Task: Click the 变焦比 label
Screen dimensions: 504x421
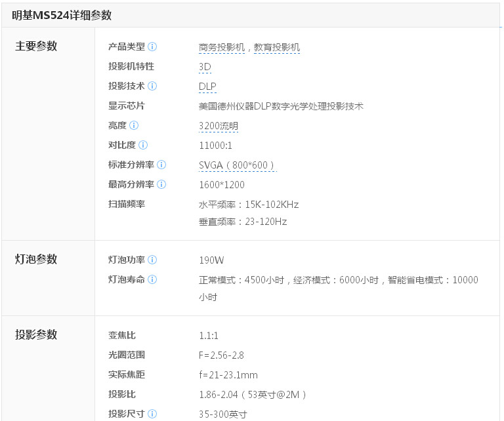Action: 122,335
